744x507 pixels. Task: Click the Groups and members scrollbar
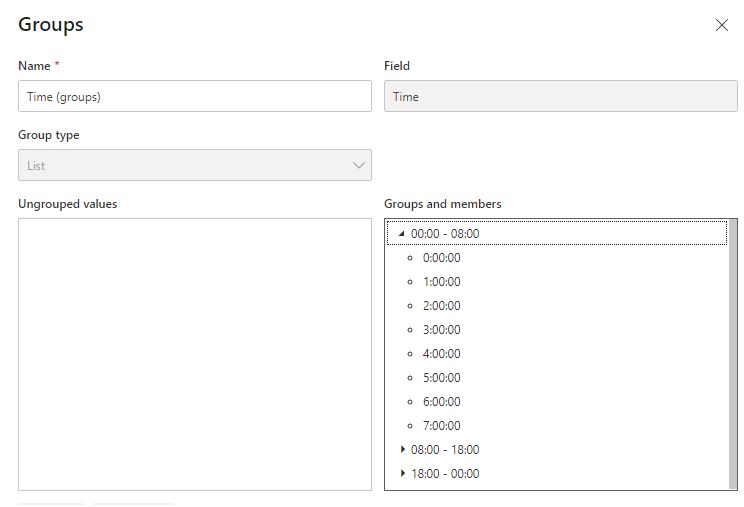click(733, 354)
